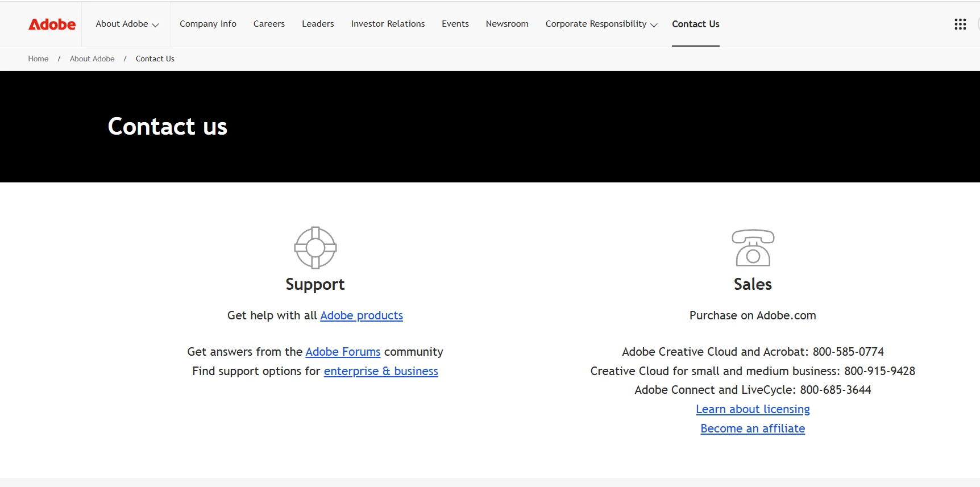
Task: Open Company Info in the navigation bar
Action: pyautogui.click(x=208, y=24)
